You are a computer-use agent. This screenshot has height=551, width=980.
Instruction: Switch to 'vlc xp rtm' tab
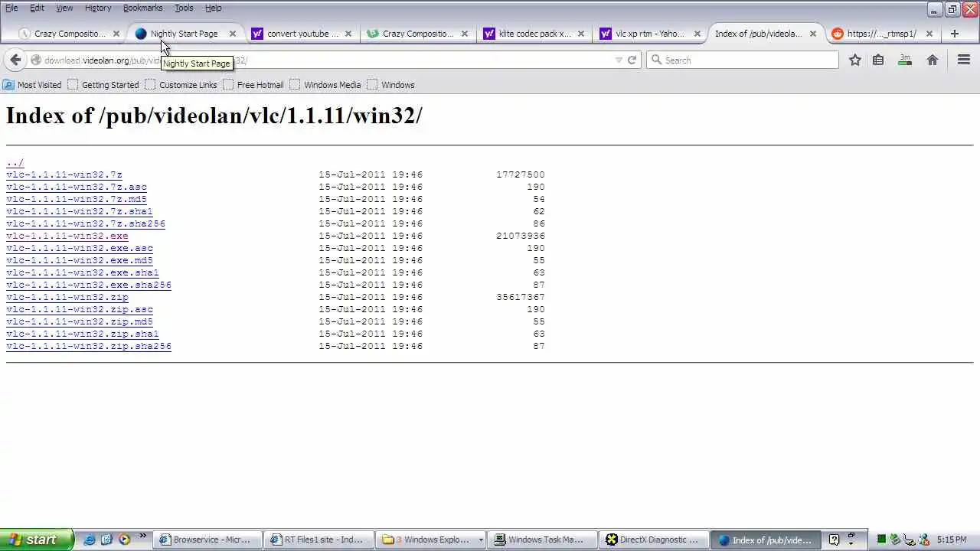tap(650, 34)
